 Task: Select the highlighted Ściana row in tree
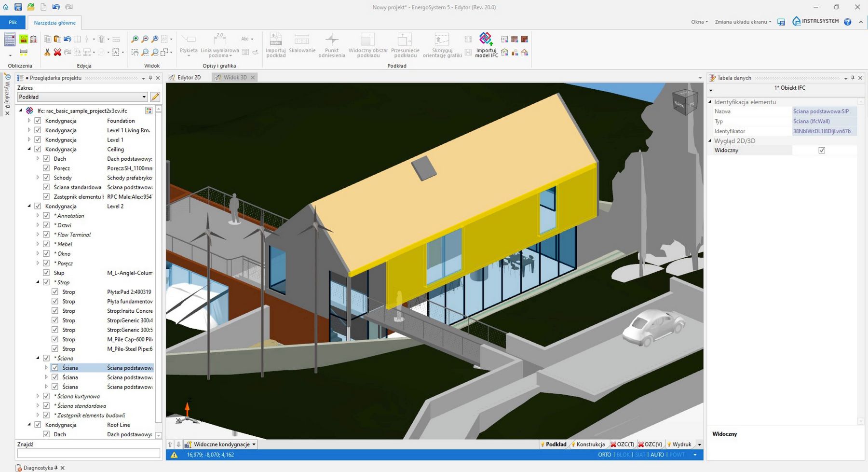click(x=103, y=368)
